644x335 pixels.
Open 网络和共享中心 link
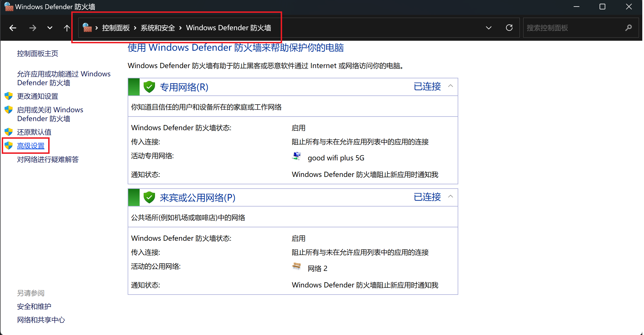pos(41,320)
